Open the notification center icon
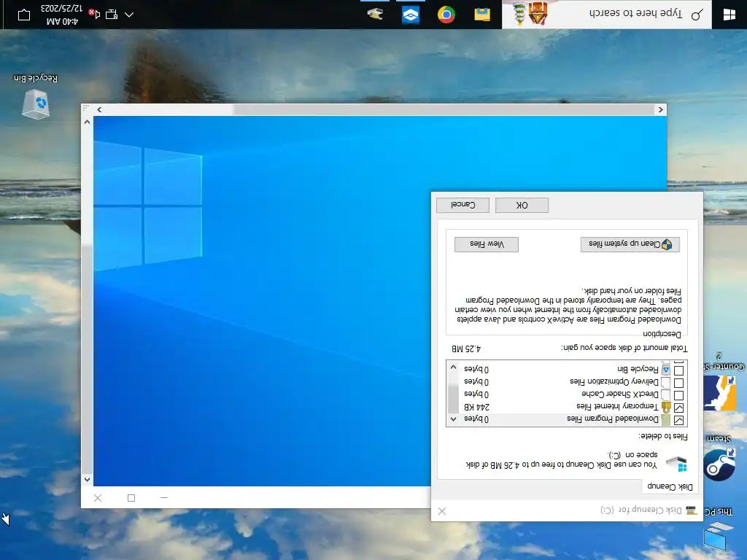The image size is (747, 560). coord(24,15)
